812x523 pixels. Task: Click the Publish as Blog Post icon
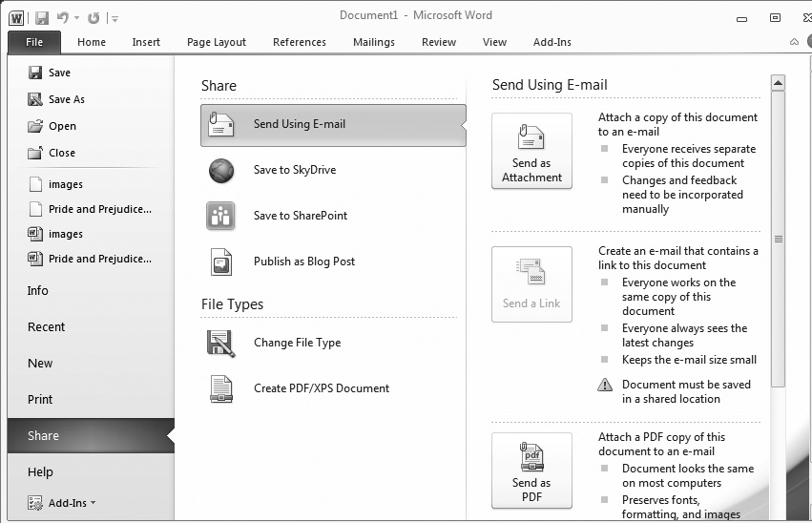[221, 261]
